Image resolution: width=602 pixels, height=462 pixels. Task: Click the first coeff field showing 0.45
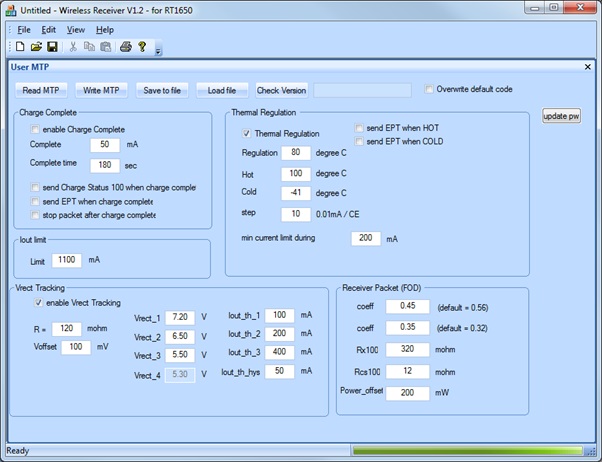point(408,306)
